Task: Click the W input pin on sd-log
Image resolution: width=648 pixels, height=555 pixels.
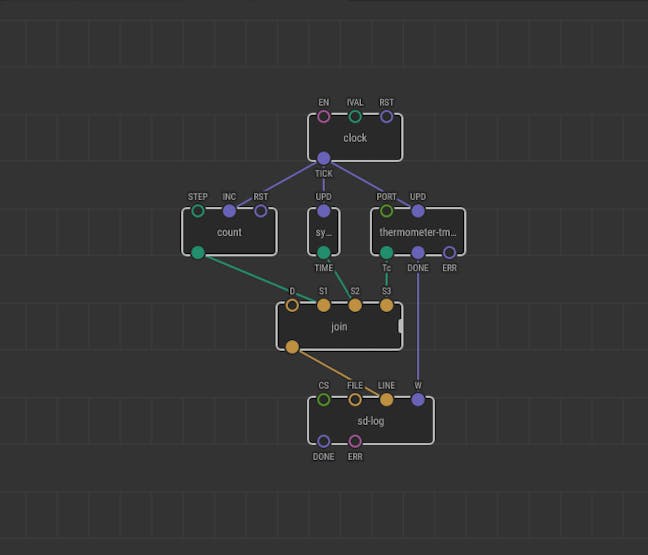Action: 418,400
